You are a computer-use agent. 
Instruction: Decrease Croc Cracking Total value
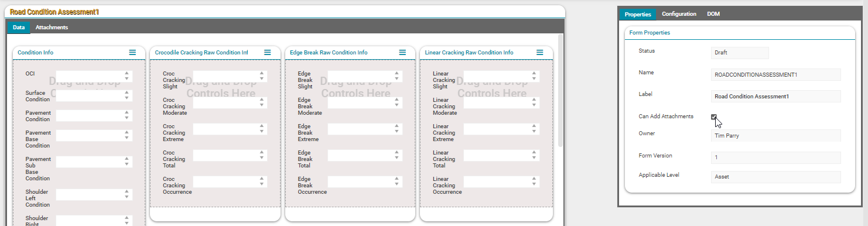click(262, 158)
